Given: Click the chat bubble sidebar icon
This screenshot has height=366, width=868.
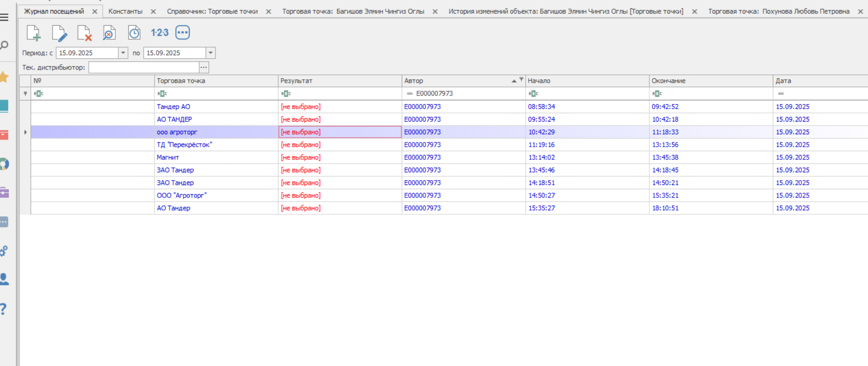Looking at the screenshot, I should pos(4,222).
